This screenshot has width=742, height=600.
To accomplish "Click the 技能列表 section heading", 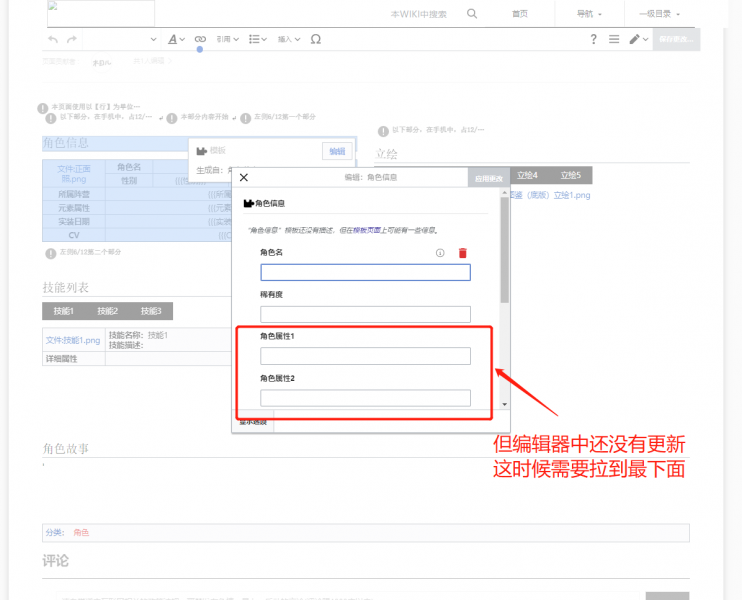I will coord(65,287).
